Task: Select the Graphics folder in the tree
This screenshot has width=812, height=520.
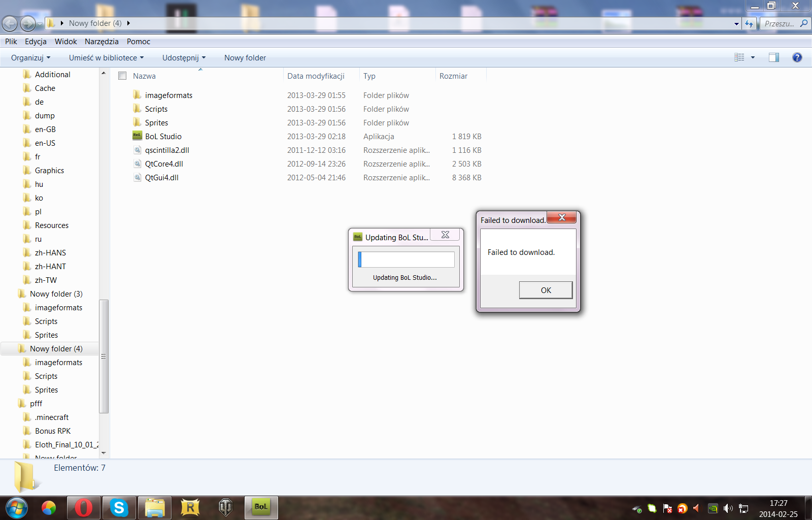Action: [49, 171]
